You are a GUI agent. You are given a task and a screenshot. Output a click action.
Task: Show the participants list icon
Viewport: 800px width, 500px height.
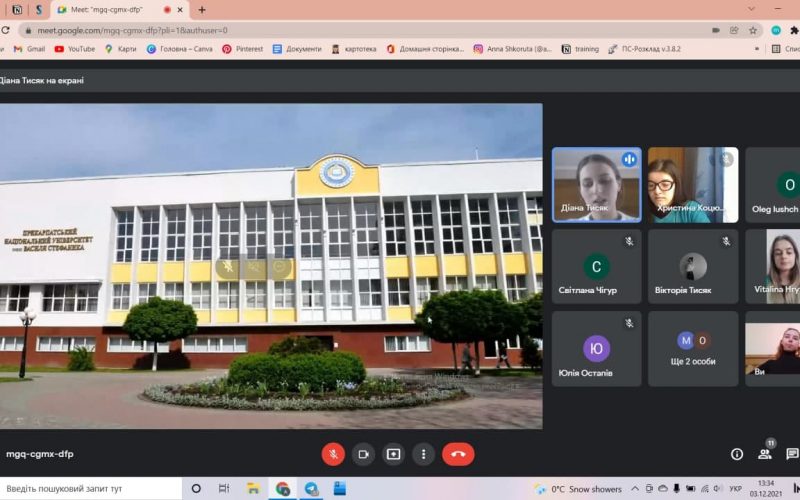(x=765, y=454)
